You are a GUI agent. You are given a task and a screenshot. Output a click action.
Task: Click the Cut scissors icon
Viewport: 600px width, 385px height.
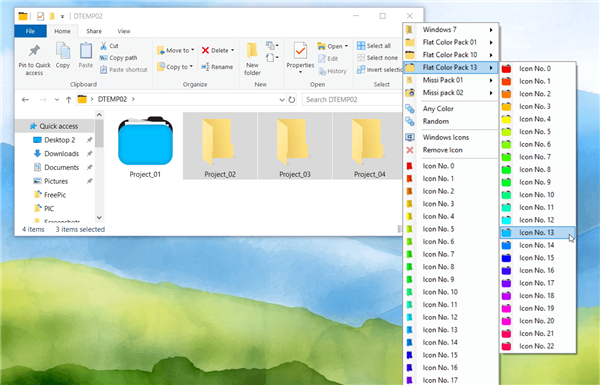coord(103,46)
